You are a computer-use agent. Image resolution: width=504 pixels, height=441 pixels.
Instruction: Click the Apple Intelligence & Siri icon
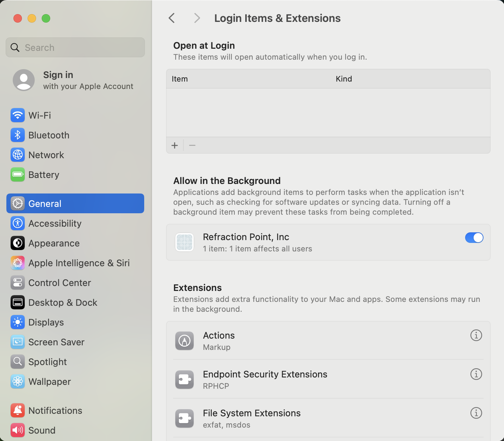(18, 263)
